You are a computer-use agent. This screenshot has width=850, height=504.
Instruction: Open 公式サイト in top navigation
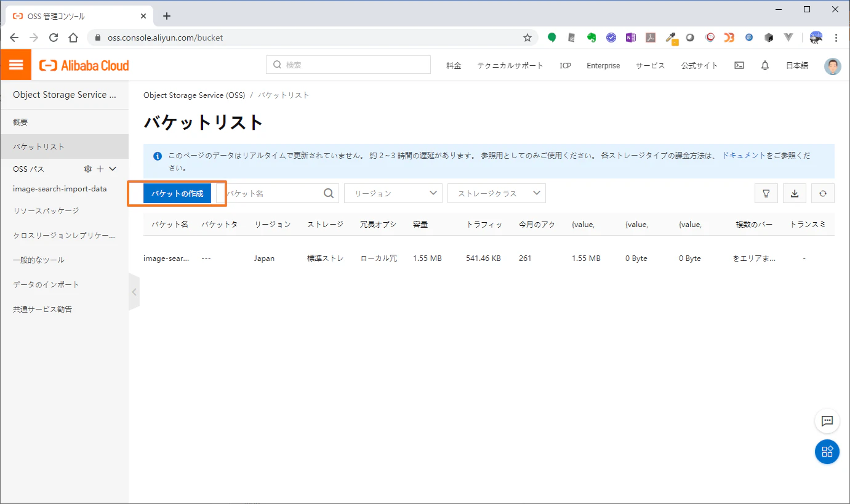pyautogui.click(x=699, y=65)
